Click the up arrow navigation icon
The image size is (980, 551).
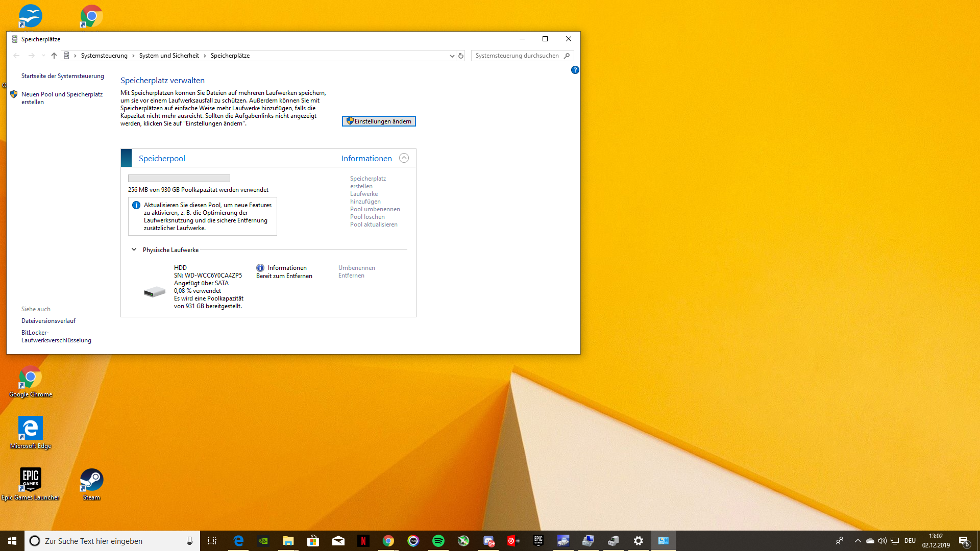(x=54, y=56)
